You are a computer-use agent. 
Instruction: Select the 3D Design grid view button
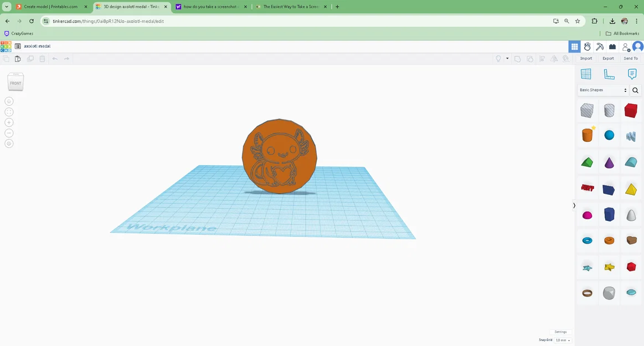coord(575,47)
